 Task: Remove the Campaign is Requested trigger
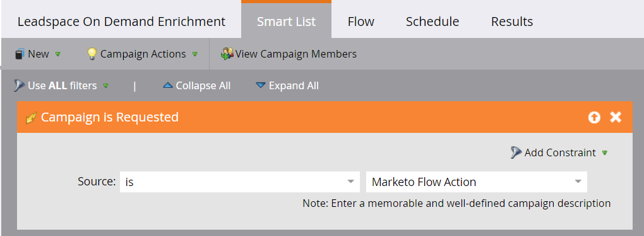coord(615,118)
